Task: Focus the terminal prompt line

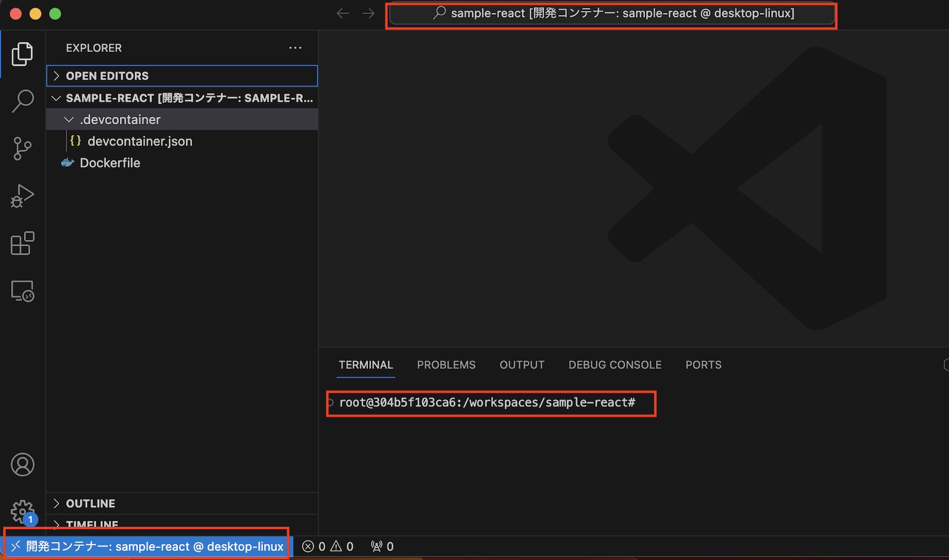Action: coord(487,402)
